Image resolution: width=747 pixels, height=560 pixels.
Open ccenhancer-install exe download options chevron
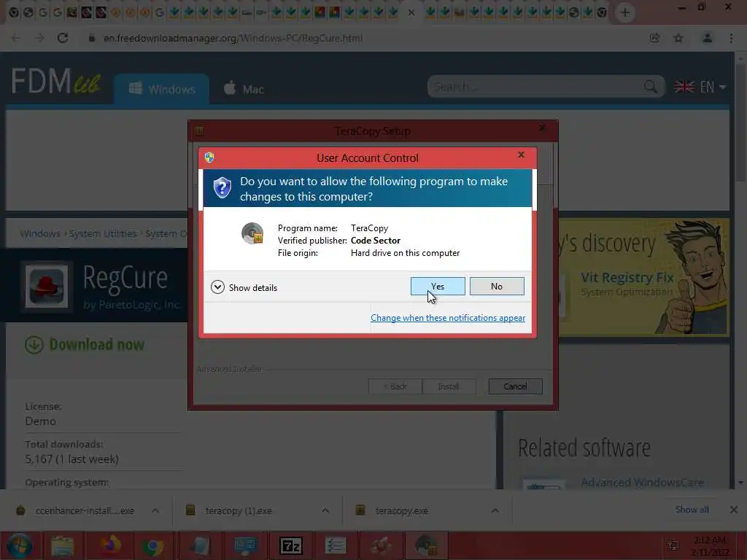point(155,510)
